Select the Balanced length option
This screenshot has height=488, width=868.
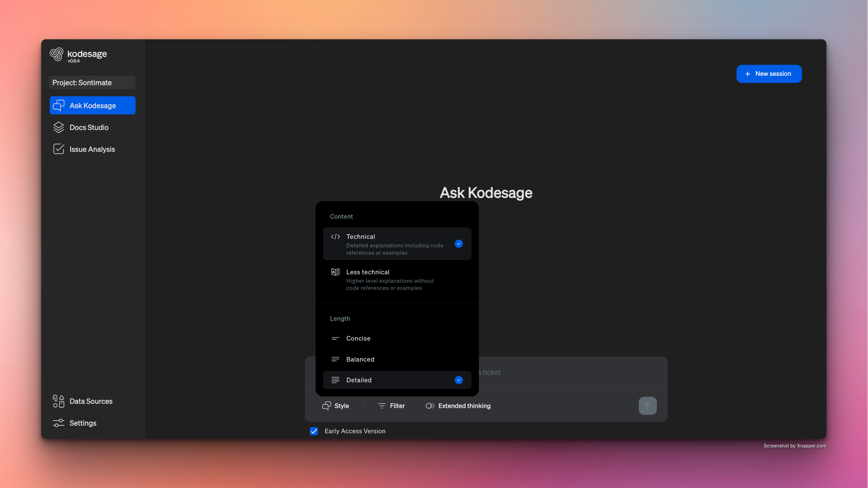click(360, 359)
